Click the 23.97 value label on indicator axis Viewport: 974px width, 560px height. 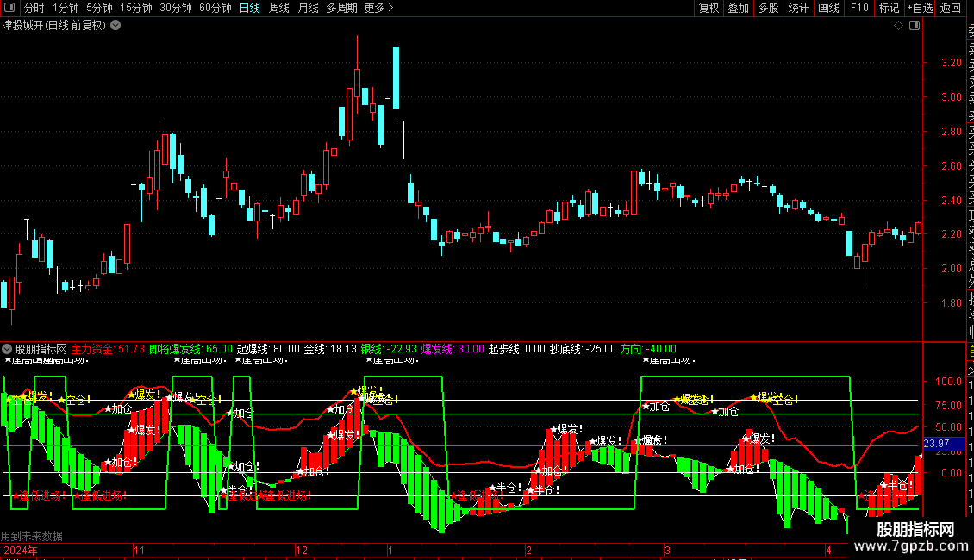coord(937,444)
